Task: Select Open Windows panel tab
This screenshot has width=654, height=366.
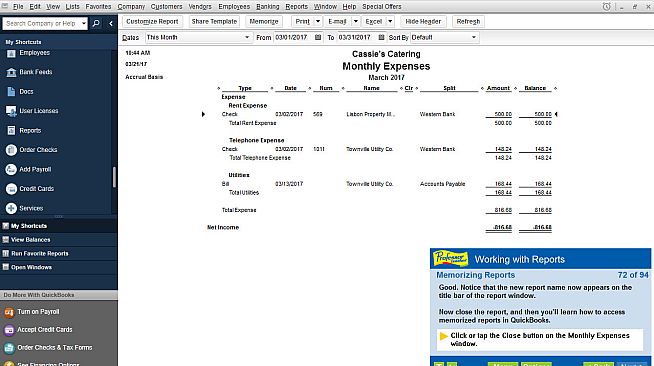Action: coord(58,267)
